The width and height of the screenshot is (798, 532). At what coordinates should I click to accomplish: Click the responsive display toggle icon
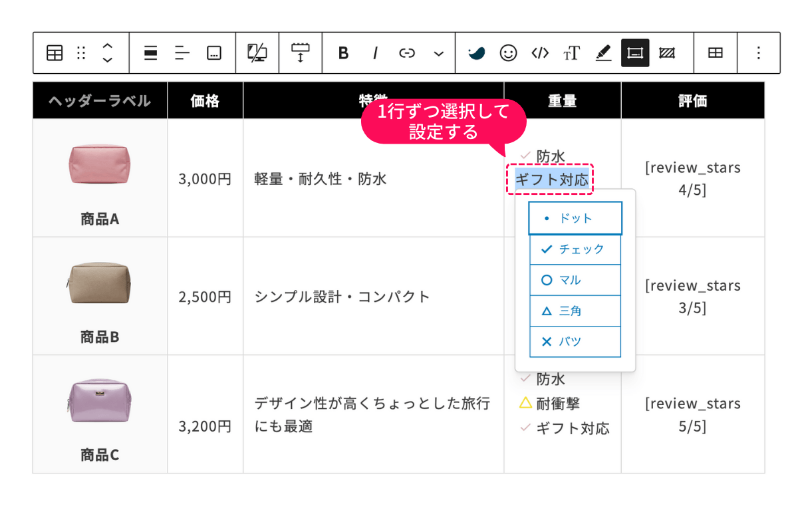(257, 53)
